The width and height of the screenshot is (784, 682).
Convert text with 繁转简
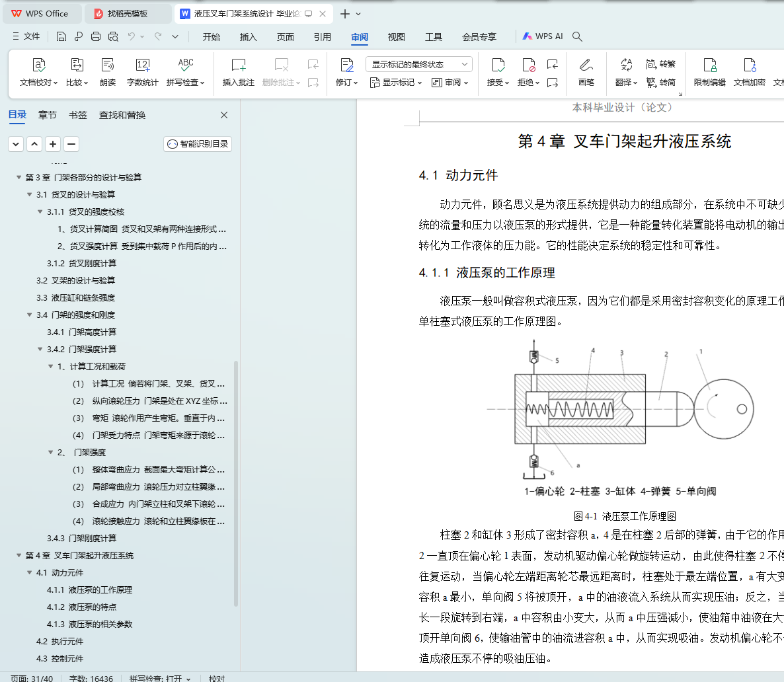pyautogui.click(x=660, y=83)
